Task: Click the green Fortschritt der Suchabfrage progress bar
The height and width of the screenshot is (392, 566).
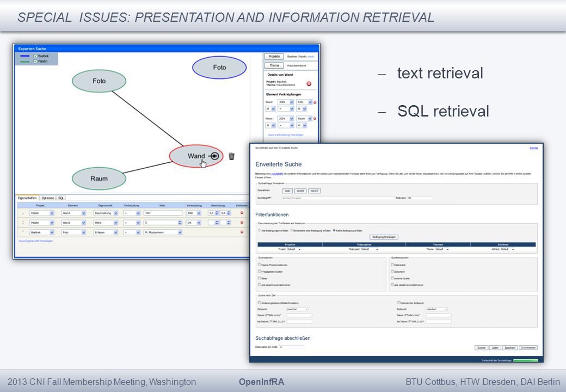Action: coord(526,360)
